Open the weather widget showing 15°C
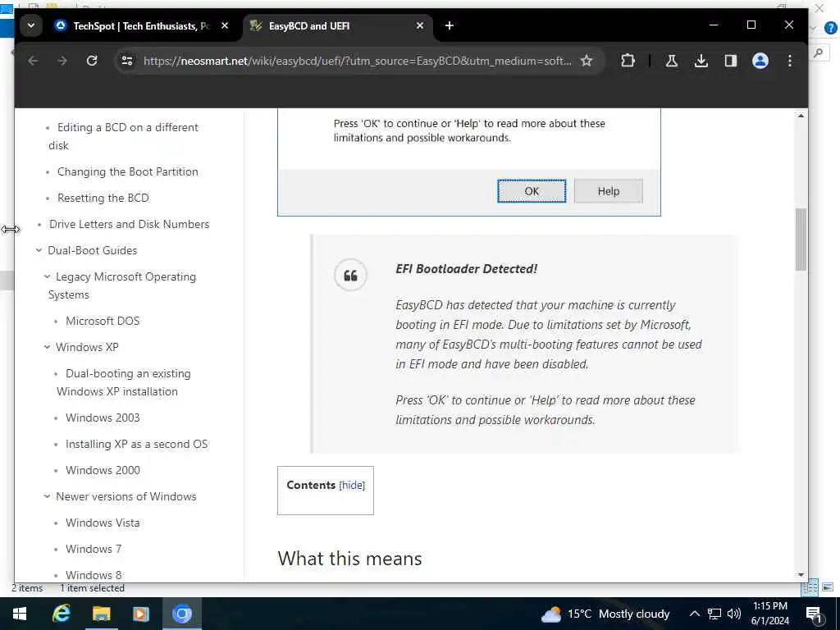Screen dimensions: 840x630 click(605, 614)
